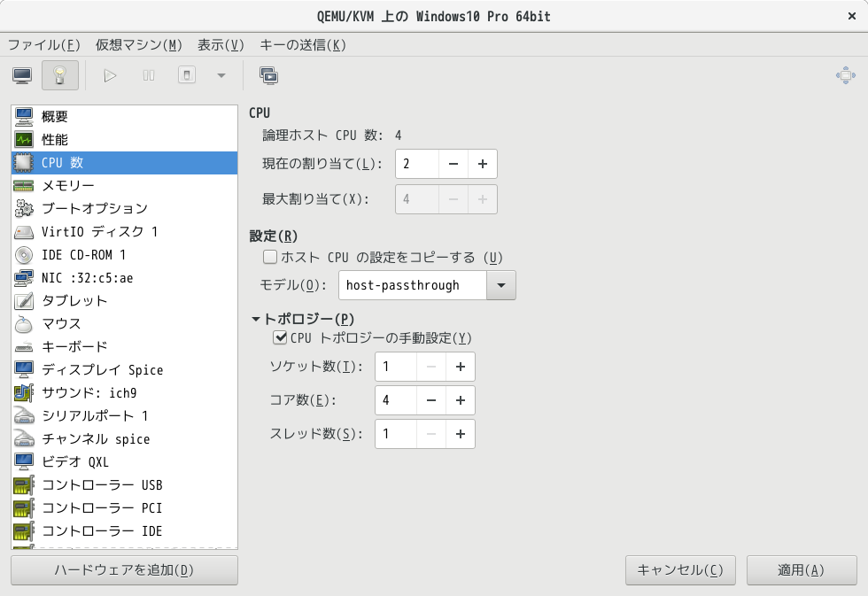Open the snapshot manager icon
Viewport: 868px width, 596px height.
(269, 75)
